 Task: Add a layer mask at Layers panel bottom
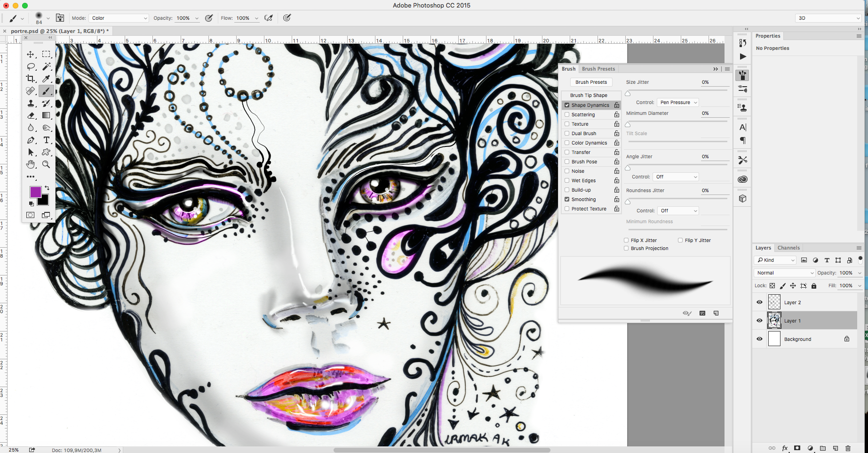pos(797,448)
